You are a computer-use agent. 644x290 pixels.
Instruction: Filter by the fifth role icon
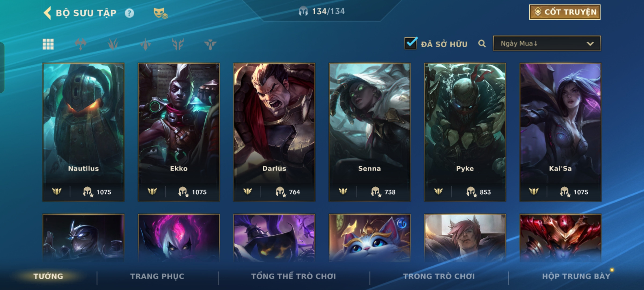[x=210, y=44]
